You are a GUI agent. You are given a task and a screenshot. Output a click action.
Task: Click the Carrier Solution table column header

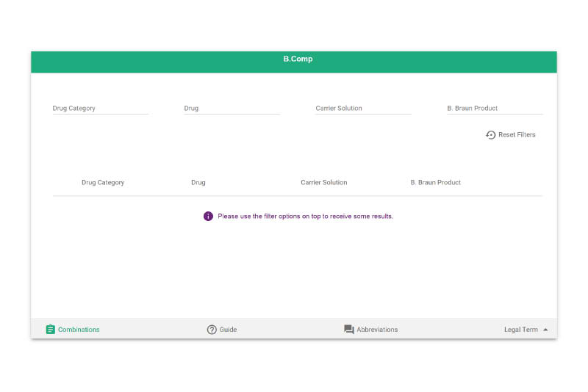(323, 182)
